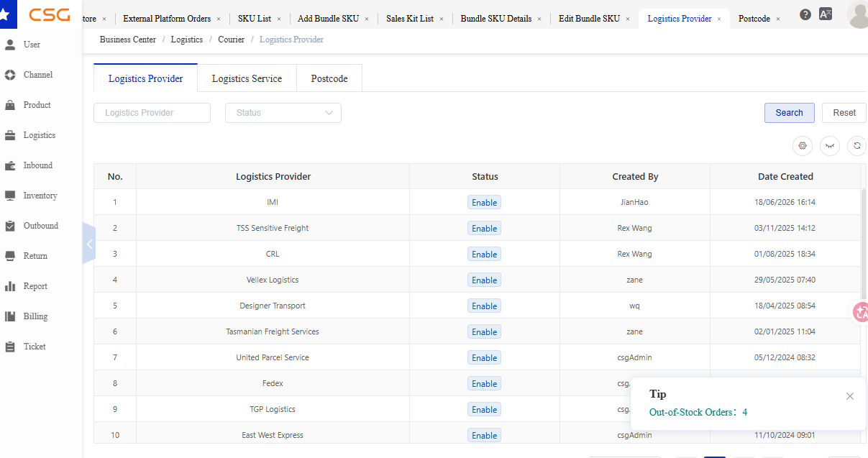The height and width of the screenshot is (458, 868).
Task: Switch to Sales Kit List tab
Action: click(x=410, y=19)
